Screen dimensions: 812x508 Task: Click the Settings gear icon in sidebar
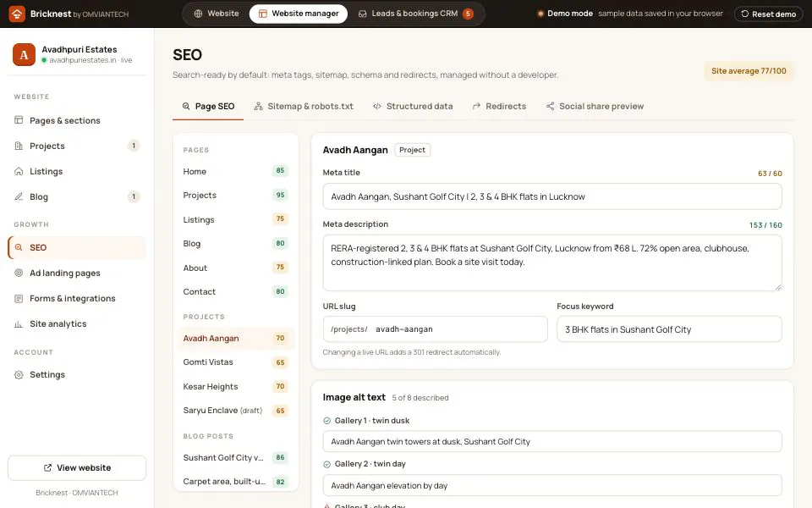[19, 375]
